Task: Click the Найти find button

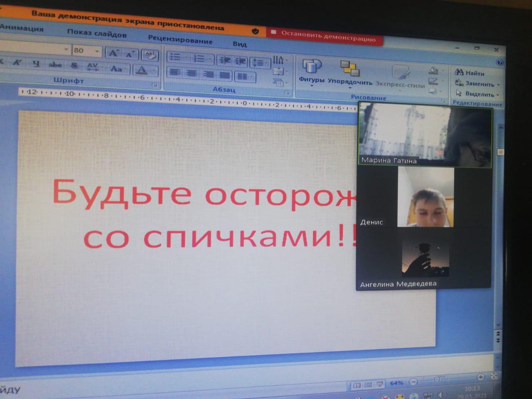Action: click(x=470, y=73)
